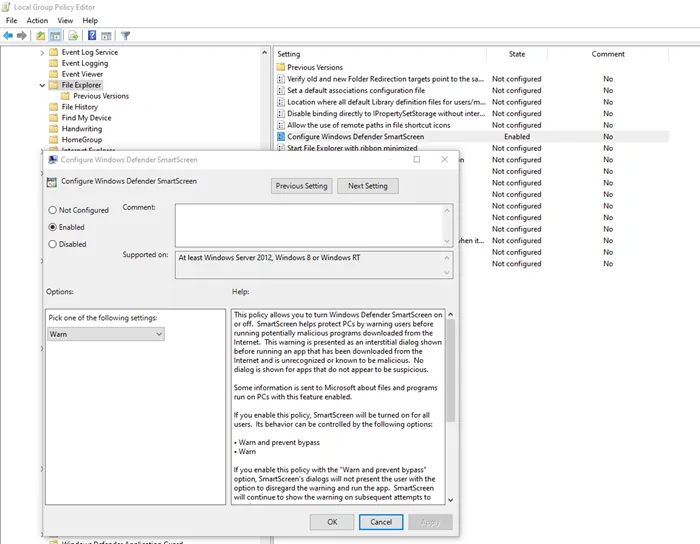Click the Setting column header
The image size is (700, 544).
pos(380,54)
